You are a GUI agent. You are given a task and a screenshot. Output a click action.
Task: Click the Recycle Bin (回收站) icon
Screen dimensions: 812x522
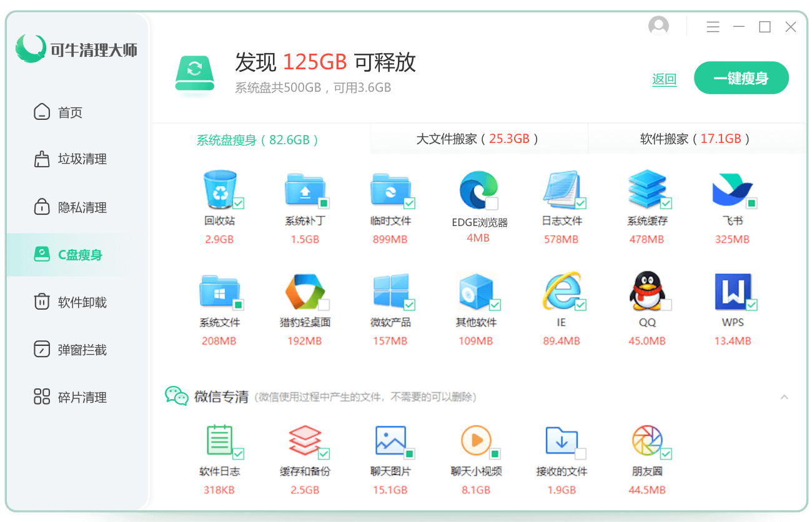tap(220, 189)
